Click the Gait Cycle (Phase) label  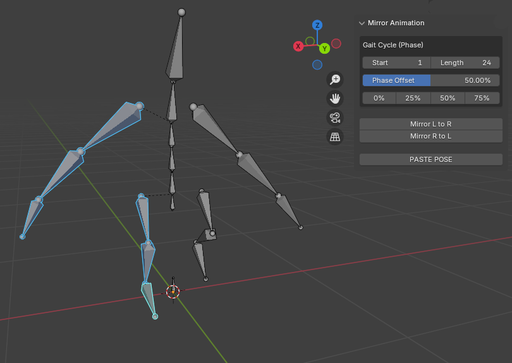pos(393,45)
